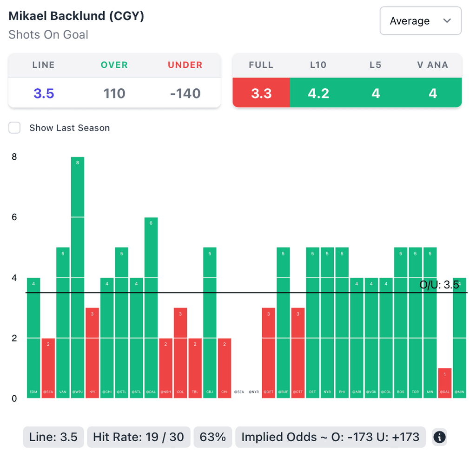Click the 3.5 line value
The width and height of the screenshot is (476, 458).
pyautogui.click(x=44, y=93)
